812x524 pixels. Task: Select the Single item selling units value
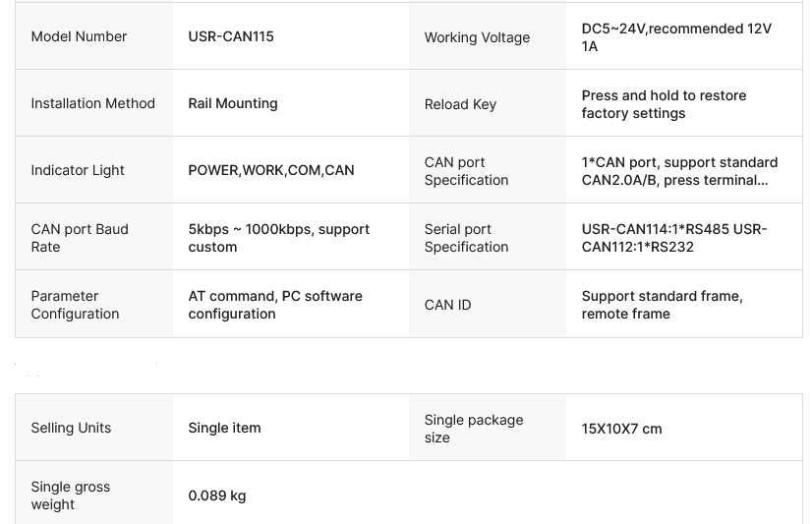pos(224,428)
